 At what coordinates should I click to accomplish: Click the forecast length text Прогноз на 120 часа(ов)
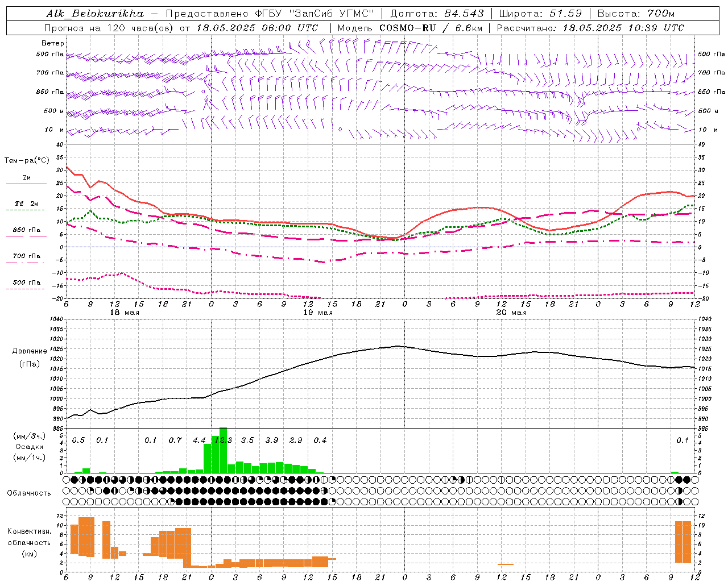[109, 28]
